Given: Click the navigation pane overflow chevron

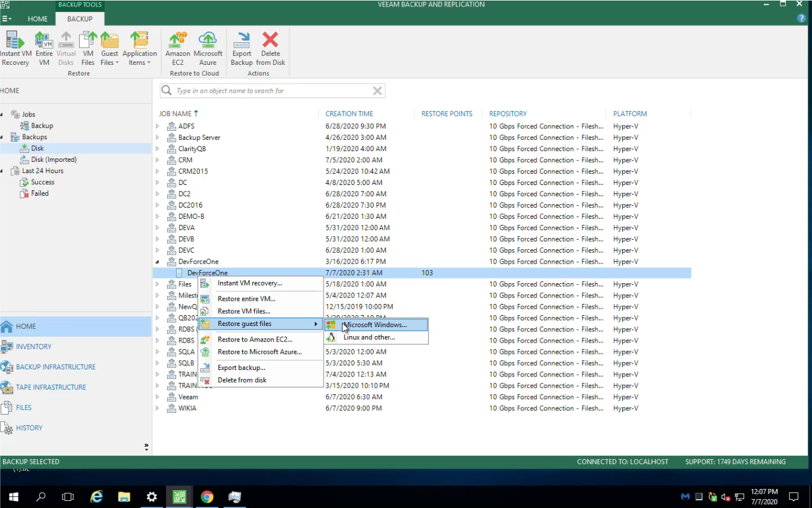Looking at the screenshot, I should click(x=146, y=446).
